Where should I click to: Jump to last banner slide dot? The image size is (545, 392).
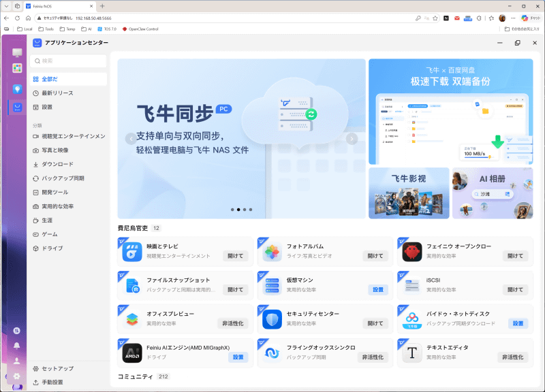251,210
